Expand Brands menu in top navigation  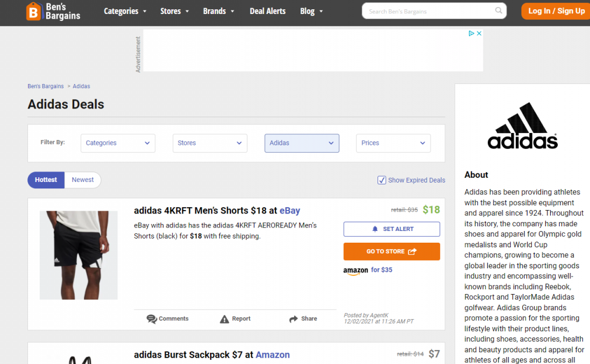pyautogui.click(x=219, y=11)
